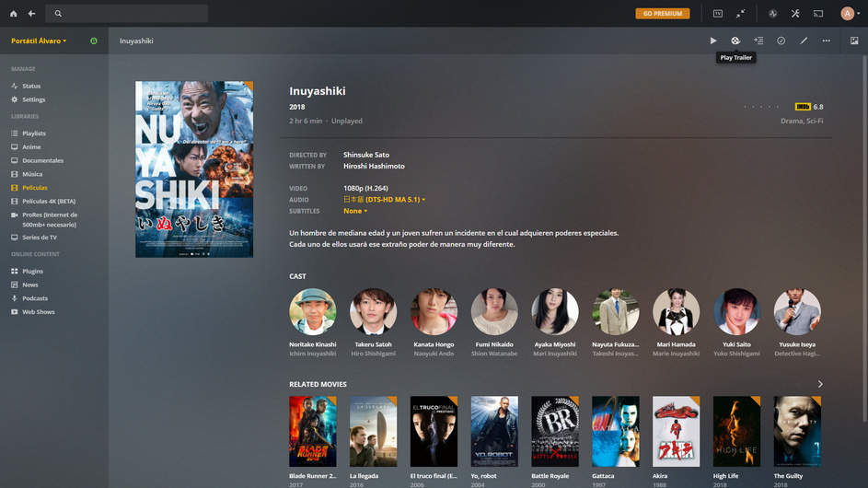Open related movie Gattaca poster
The image size is (868, 488).
[616, 431]
